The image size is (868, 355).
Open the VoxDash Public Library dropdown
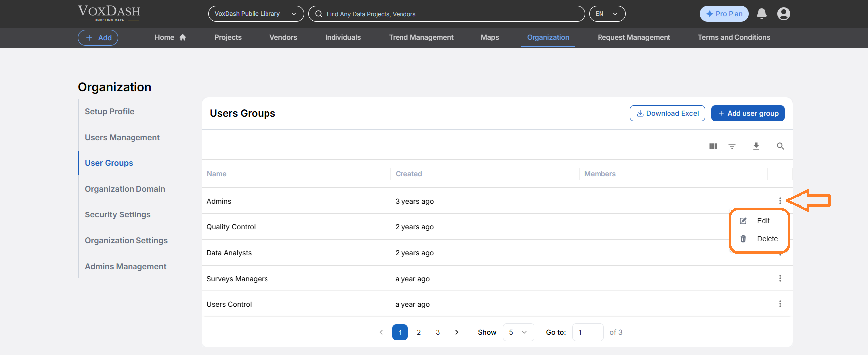coord(256,14)
